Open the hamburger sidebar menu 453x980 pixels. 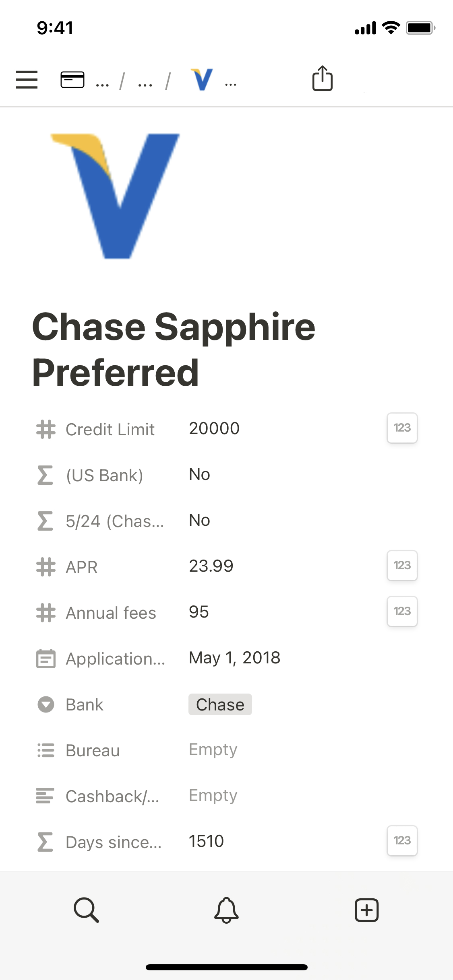[27, 79]
